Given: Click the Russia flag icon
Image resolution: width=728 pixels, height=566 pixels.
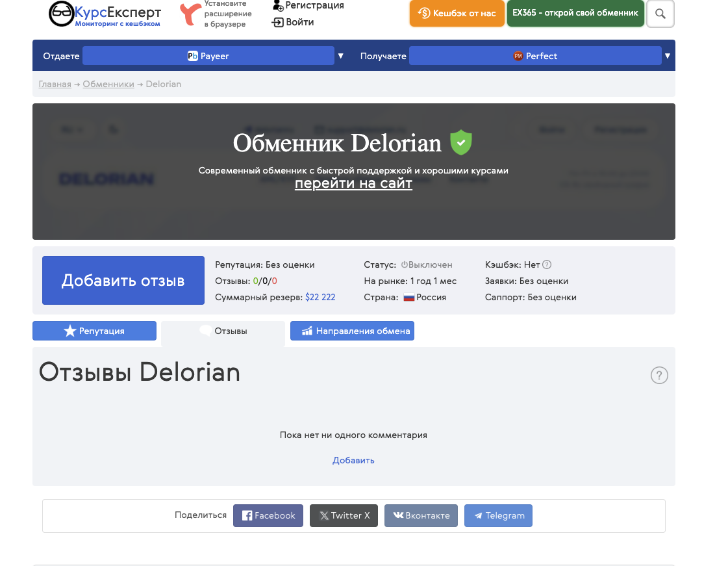Looking at the screenshot, I should tap(409, 297).
